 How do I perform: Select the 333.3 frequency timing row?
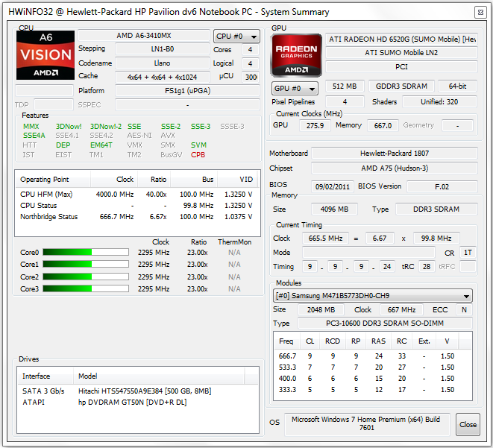(373, 390)
